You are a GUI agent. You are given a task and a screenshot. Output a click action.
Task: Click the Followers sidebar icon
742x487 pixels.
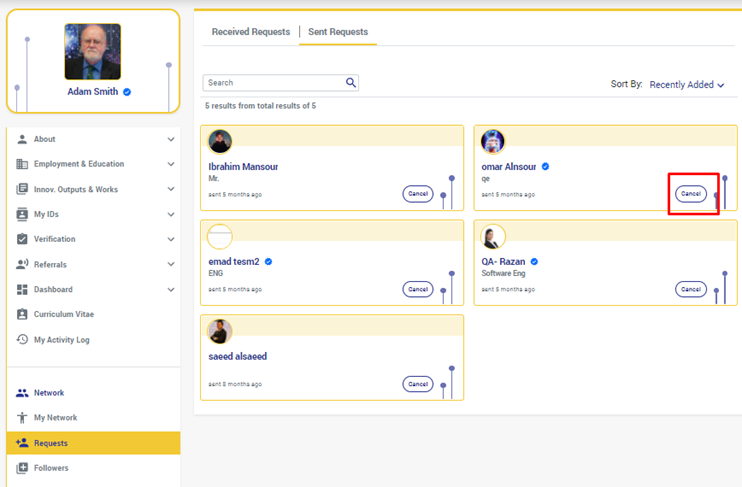(22, 468)
